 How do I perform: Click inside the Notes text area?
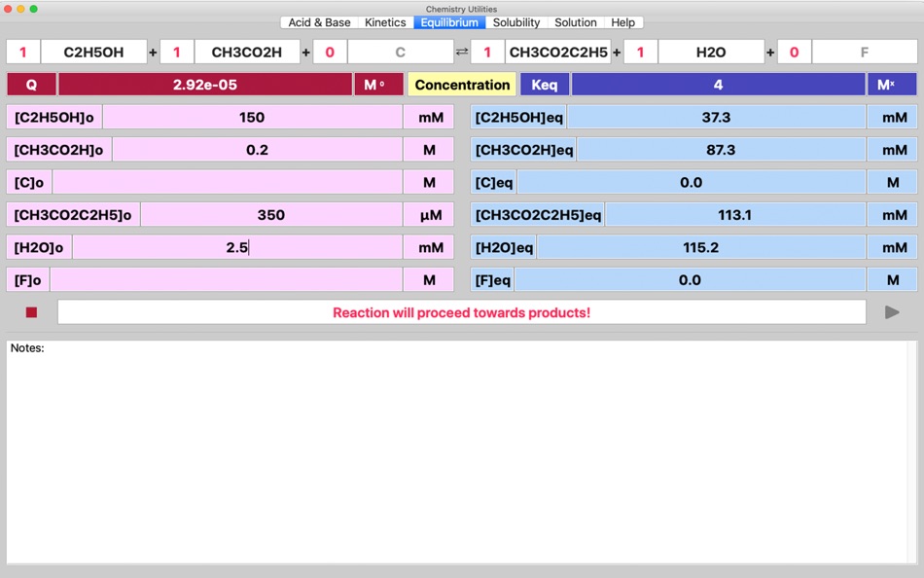(457, 452)
